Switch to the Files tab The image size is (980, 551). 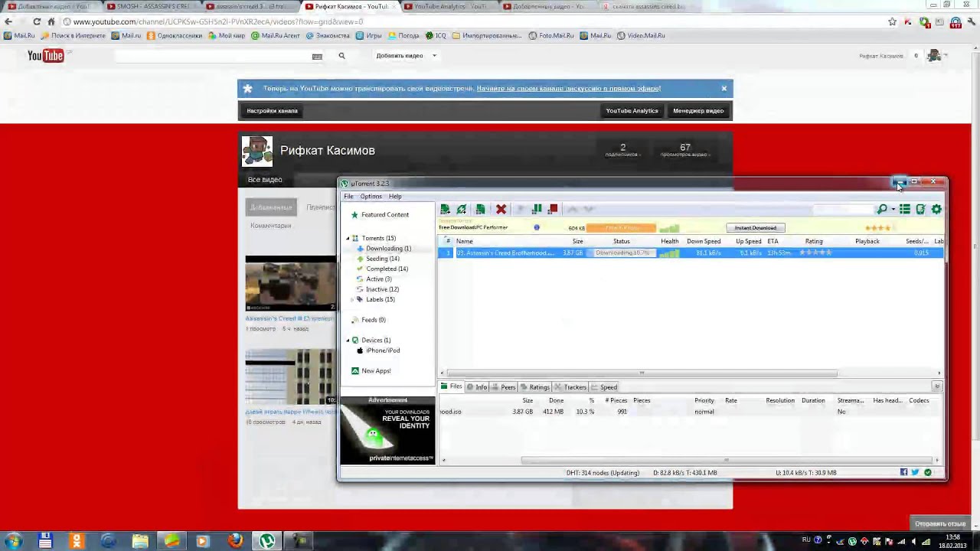(452, 386)
